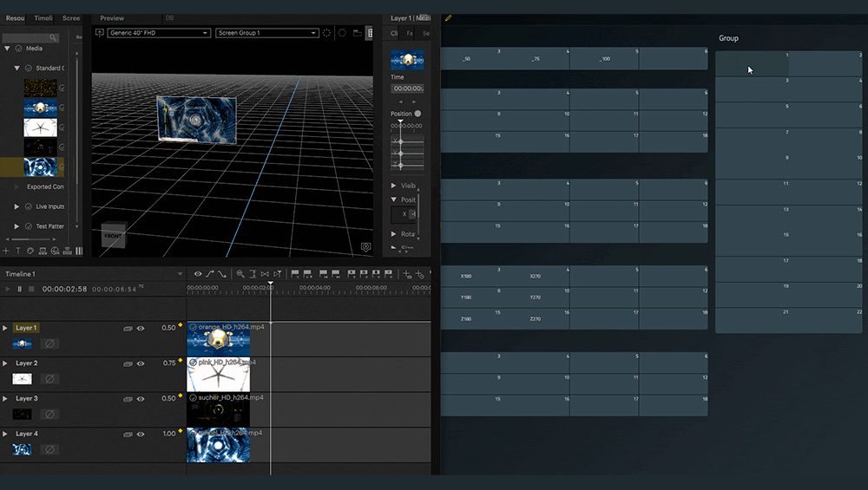Click the add-layer plus icon in timeline toolbar
868x490 pixels.
[407, 274]
